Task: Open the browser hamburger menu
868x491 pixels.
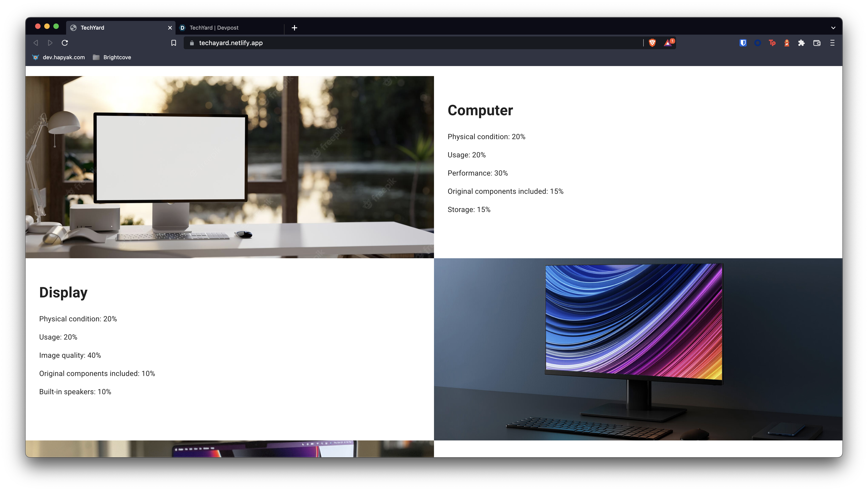Action: [x=832, y=43]
